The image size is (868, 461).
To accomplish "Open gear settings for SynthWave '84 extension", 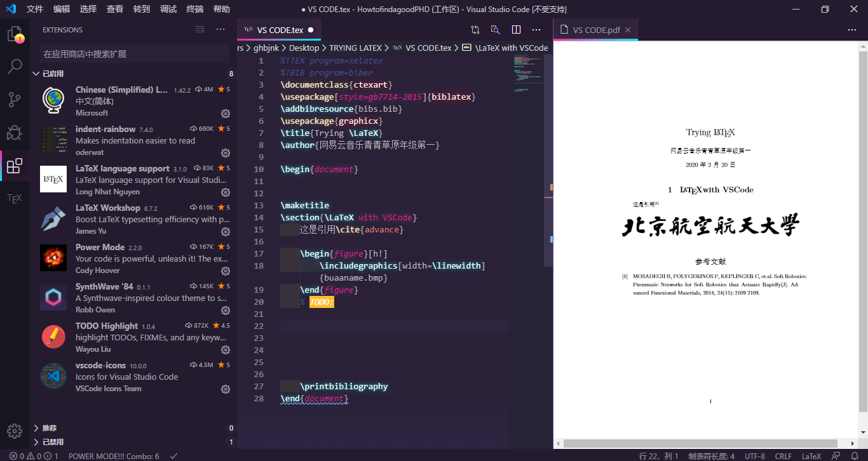I will tap(225, 311).
